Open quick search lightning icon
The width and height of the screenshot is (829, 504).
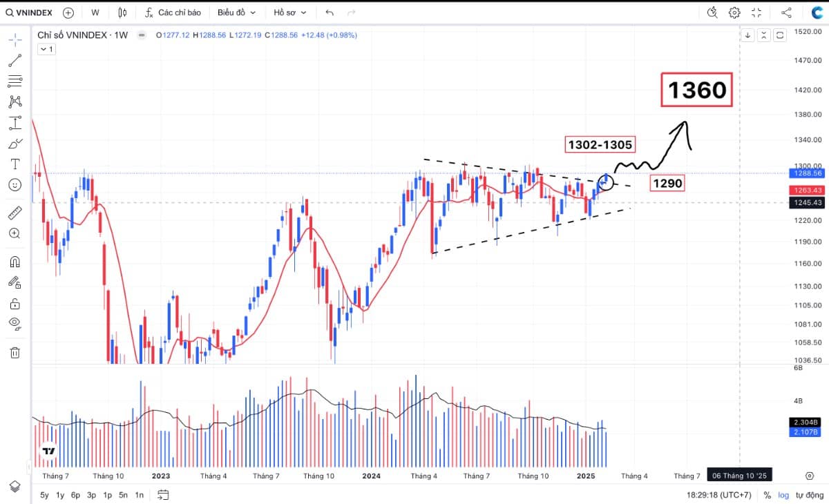pos(713,12)
